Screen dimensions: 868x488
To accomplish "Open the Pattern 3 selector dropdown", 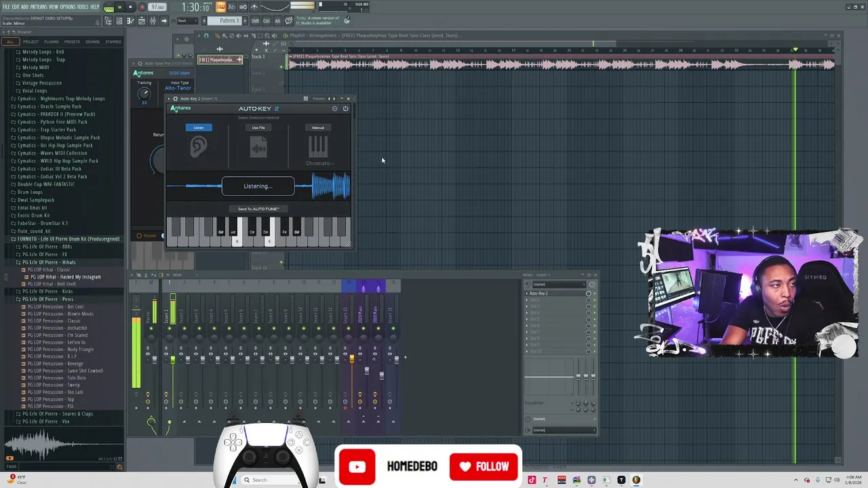I will click(x=224, y=21).
